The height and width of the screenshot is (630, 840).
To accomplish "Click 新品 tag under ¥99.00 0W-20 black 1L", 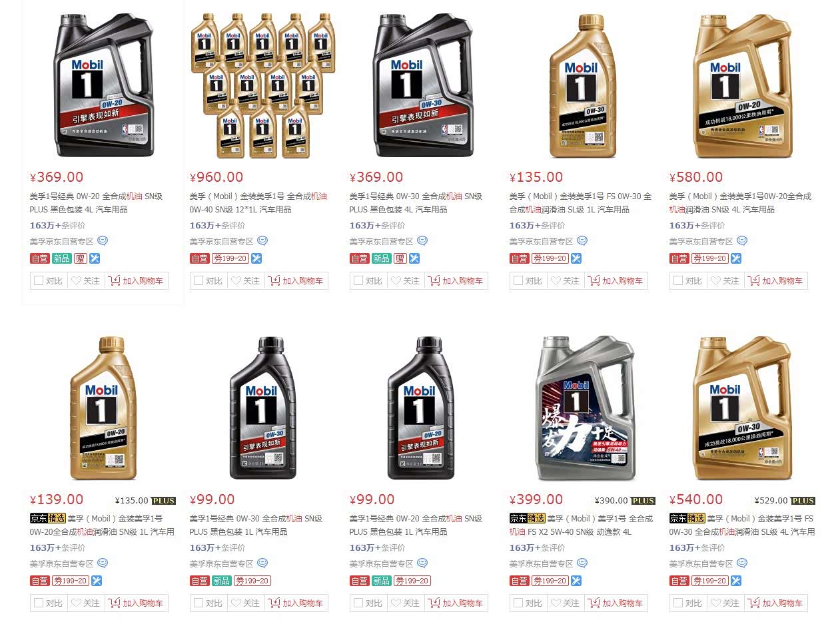I will 381,581.
